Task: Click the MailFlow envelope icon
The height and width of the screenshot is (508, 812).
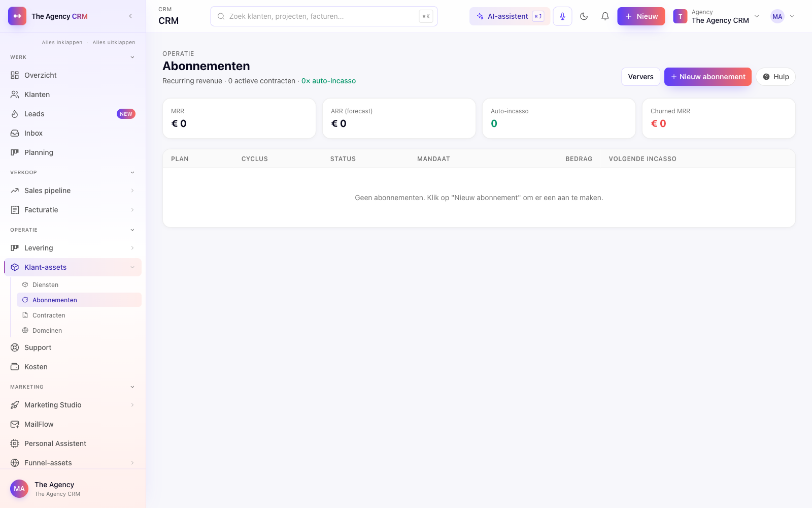Action: click(15, 424)
